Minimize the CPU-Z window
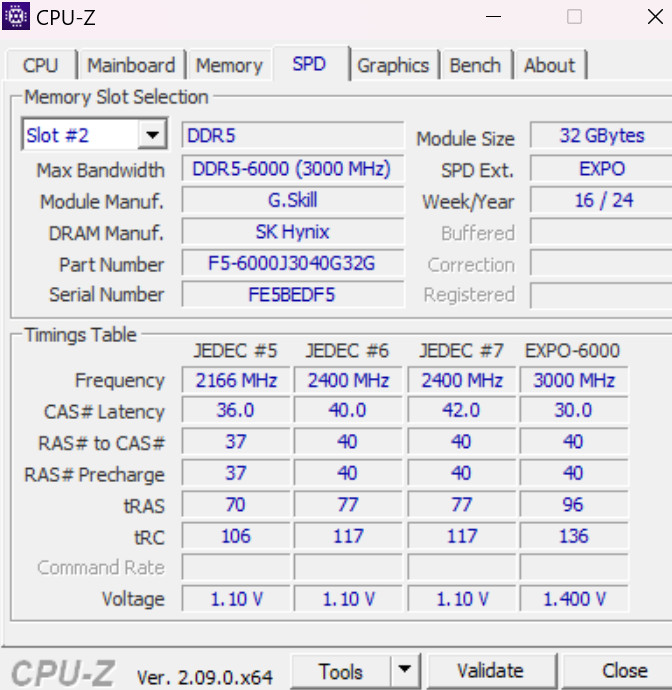The image size is (672, 690). point(493,17)
